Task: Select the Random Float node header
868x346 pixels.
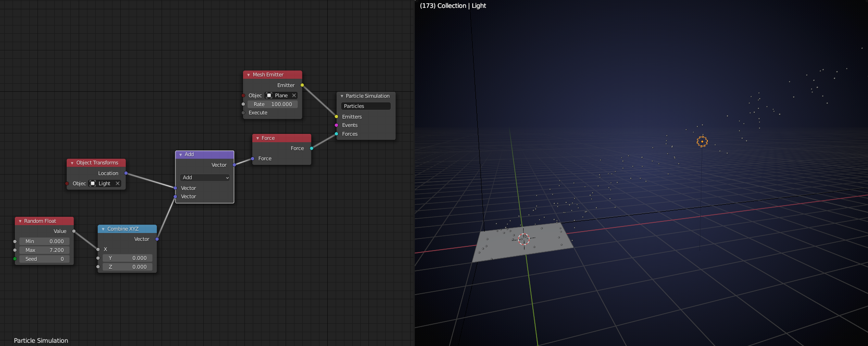Action: coord(44,221)
